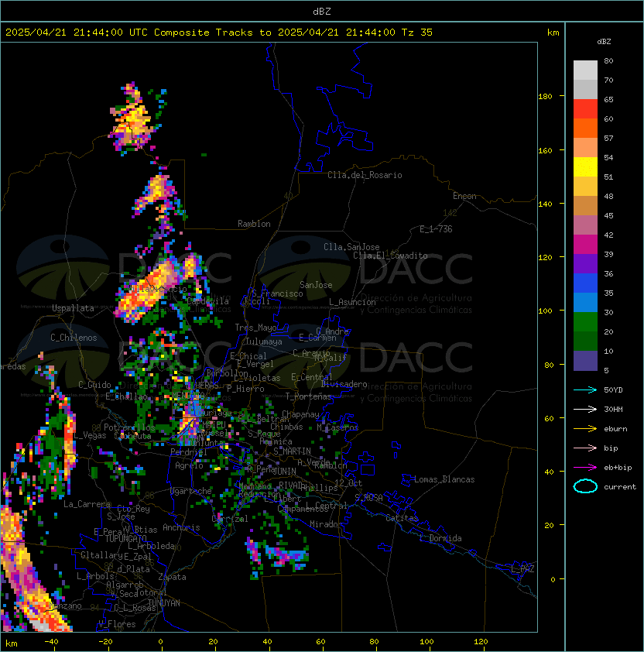Image resolution: width=644 pixels, height=652 pixels.
Task: Click the 'P_Hierro' place label
Action: point(245,389)
